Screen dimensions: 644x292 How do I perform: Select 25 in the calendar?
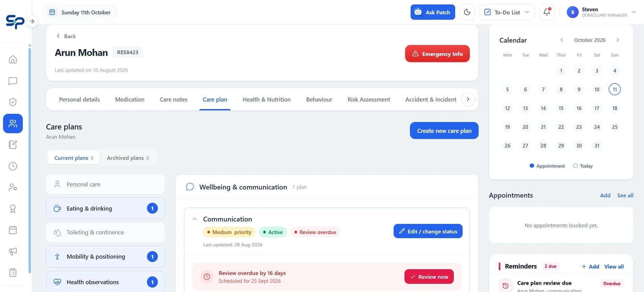point(615,127)
